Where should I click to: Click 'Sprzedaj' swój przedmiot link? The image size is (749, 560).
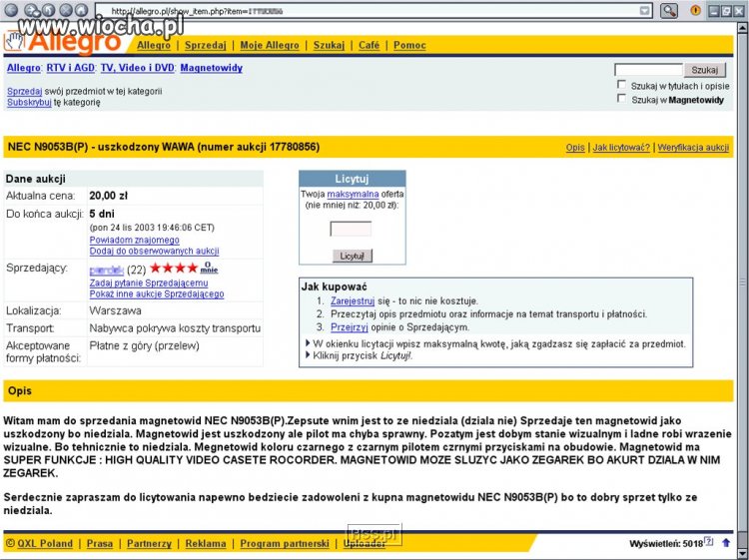click(x=24, y=91)
